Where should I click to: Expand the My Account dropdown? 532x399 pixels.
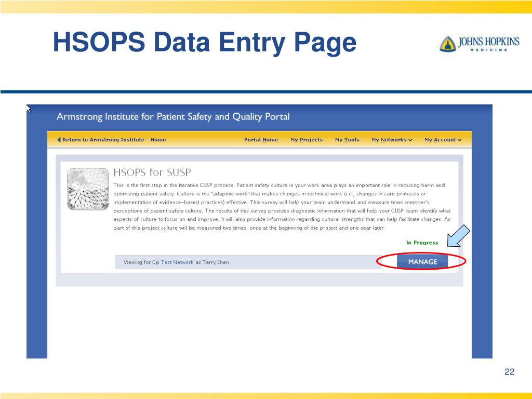pos(443,139)
